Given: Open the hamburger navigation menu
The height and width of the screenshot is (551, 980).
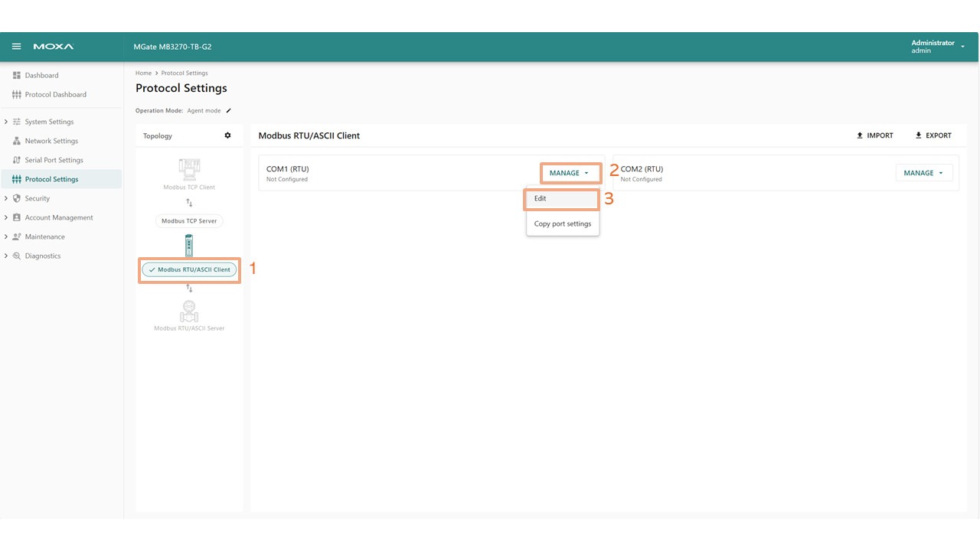Looking at the screenshot, I should (x=16, y=47).
